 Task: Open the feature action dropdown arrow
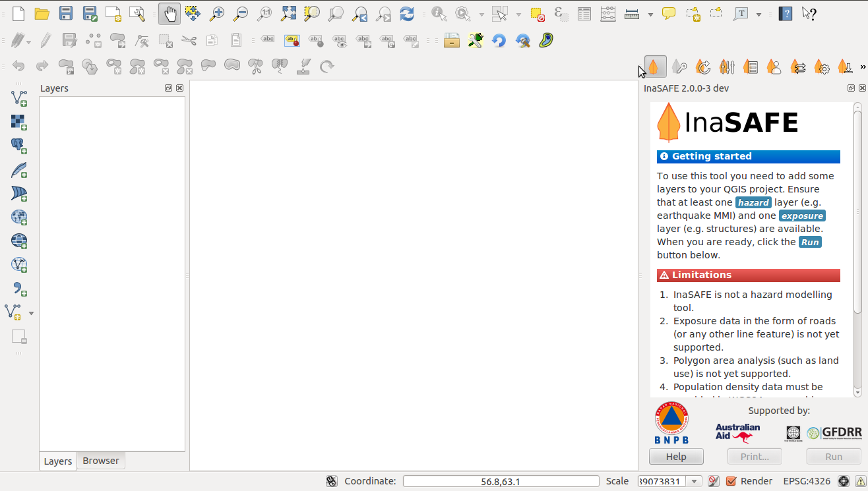pyautogui.click(x=481, y=14)
